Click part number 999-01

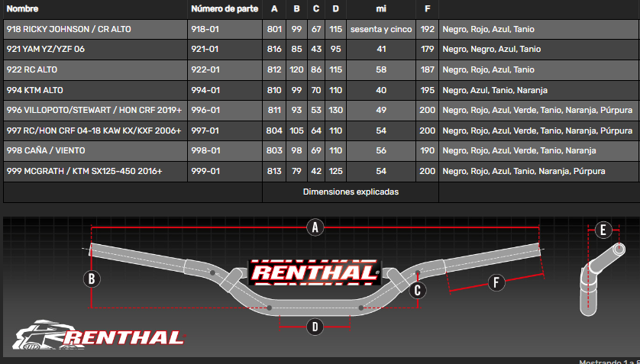205,171
